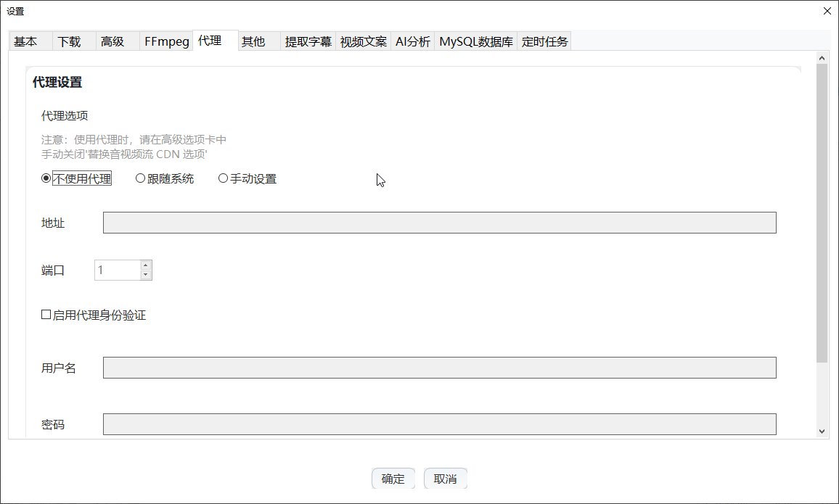
Task: Click the scrollbar down arrow
Action: click(x=822, y=431)
